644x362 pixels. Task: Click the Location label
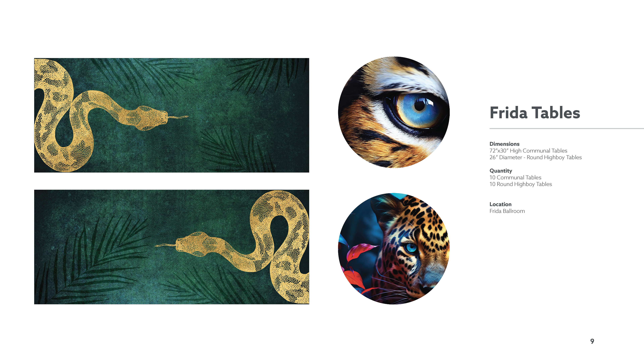pyautogui.click(x=500, y=204)
